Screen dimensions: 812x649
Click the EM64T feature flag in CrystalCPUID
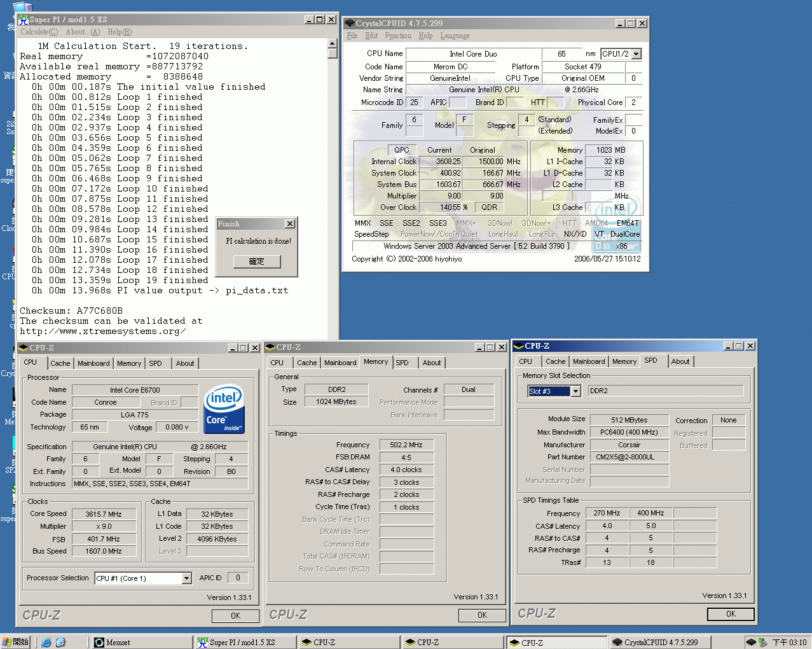tap(628, 223)
